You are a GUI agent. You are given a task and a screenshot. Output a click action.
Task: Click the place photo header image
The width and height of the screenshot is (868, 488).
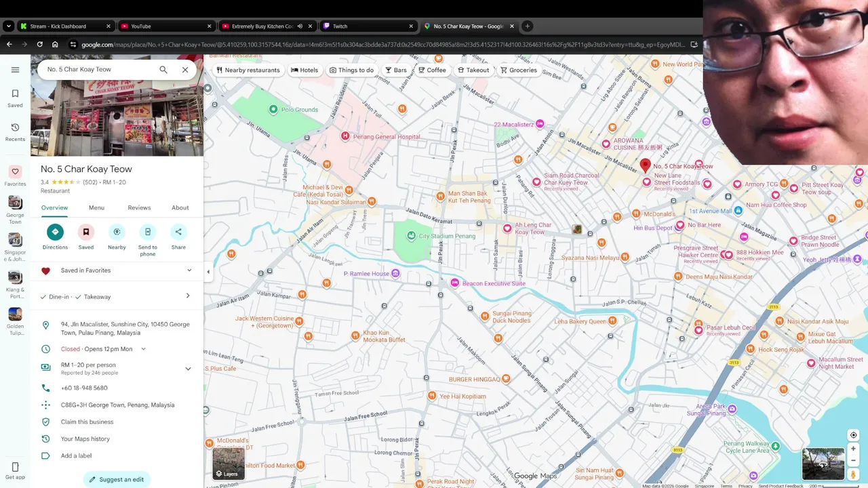click(x=117, y=119)
